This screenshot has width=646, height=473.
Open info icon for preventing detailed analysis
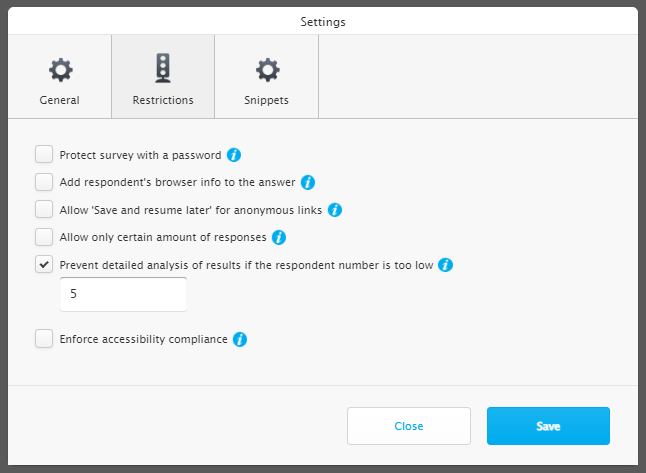tap(445, 265)
